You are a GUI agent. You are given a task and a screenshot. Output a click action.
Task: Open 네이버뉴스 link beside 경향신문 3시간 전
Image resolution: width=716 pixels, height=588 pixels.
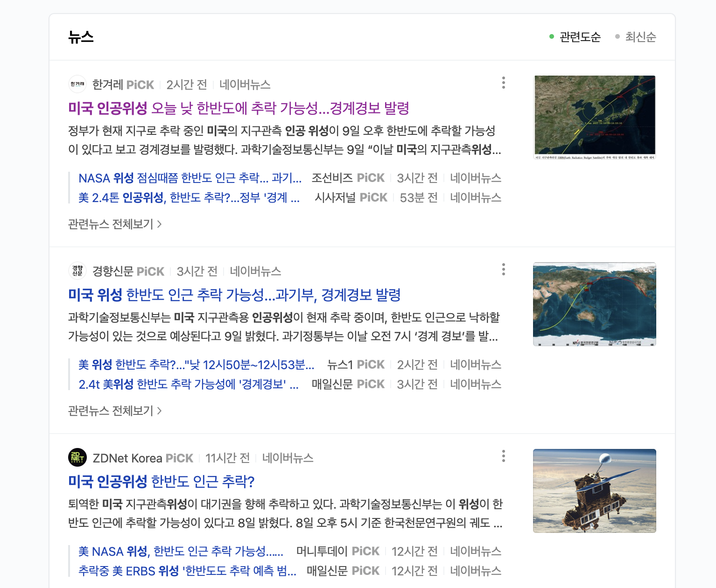point(255,272)
